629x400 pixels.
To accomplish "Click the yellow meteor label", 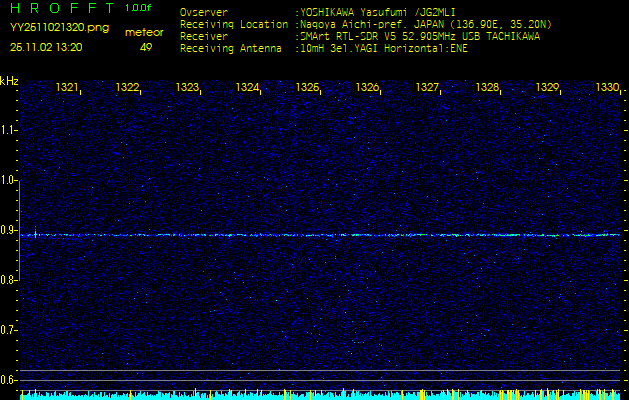I will 144,32.
